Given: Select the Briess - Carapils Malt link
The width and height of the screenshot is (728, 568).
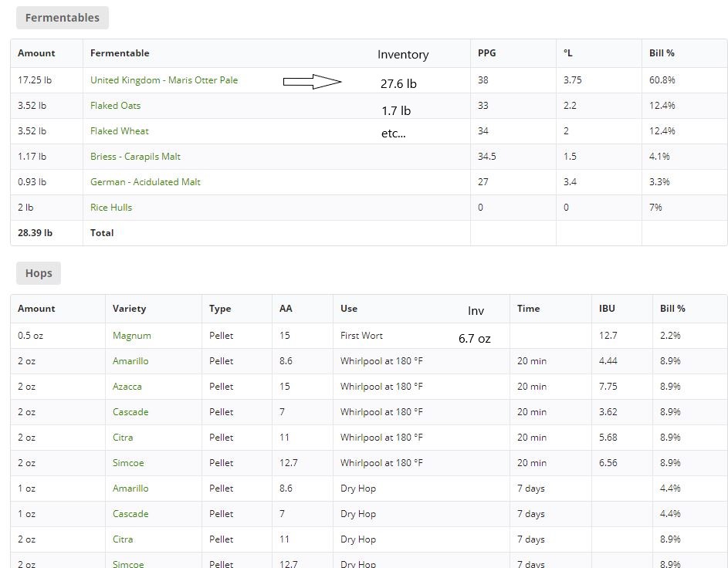Looking at the screenshot, I should coord(135,157).
